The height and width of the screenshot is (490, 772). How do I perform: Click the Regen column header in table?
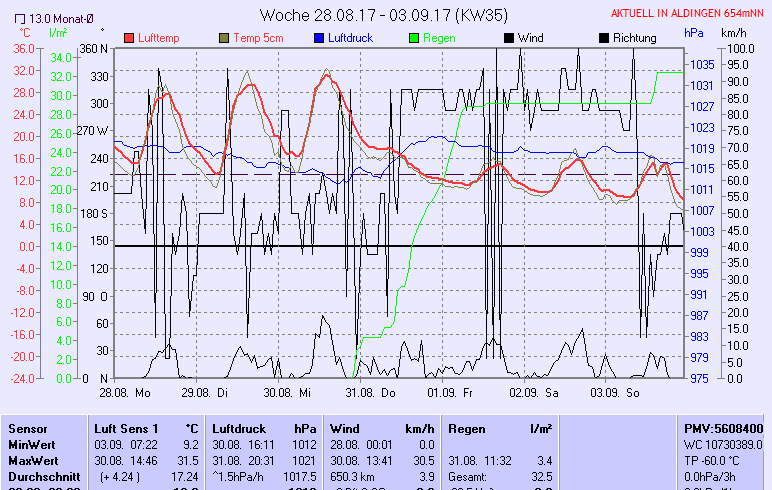pos(468,428)
